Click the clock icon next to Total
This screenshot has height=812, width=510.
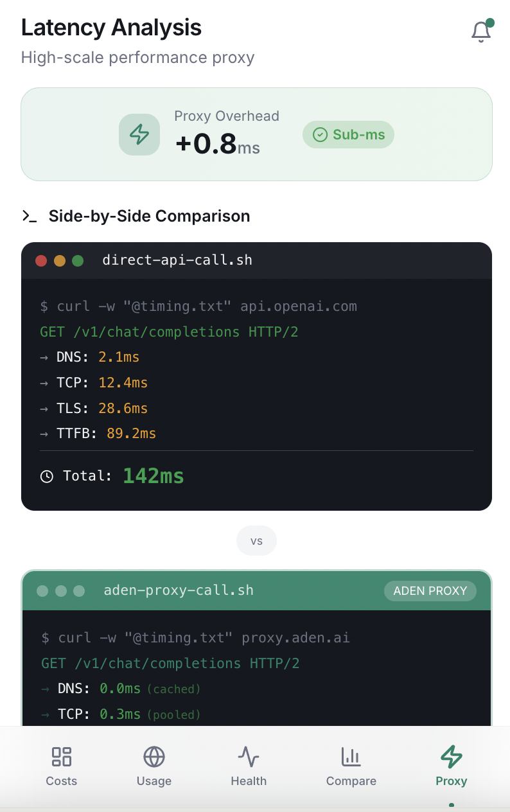(x=47, y=477)
